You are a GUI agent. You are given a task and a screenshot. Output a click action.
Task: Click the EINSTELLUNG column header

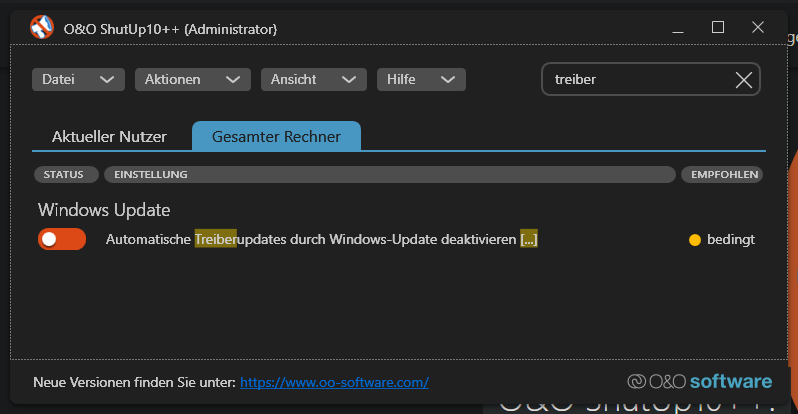[x=390, y=175]
